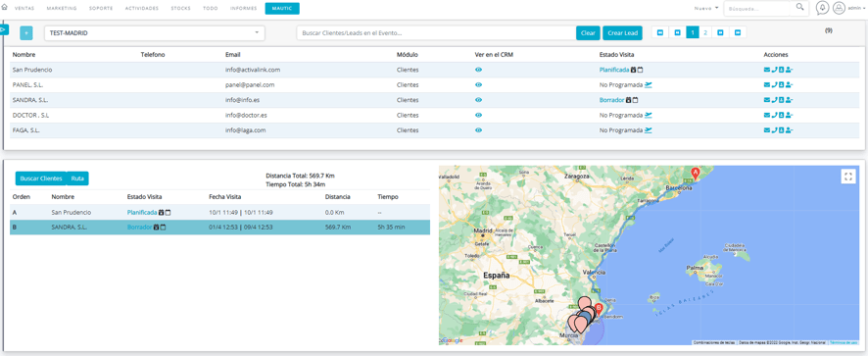The width and height of the screenshot is (868, 356).
Task: View DOCTOR, S.L in CRM eye icon
Action: (478, 115)
